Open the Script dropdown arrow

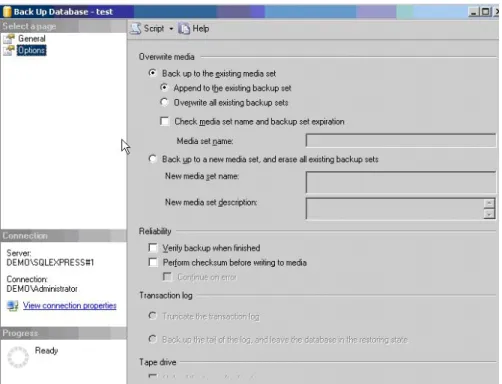[171, 29]
